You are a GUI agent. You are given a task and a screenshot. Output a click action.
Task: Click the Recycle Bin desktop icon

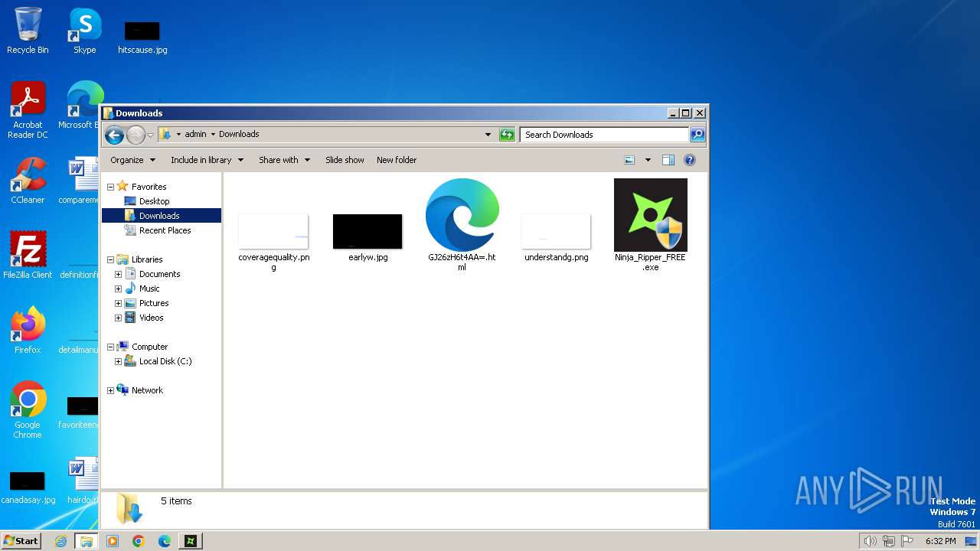(28, 31)
